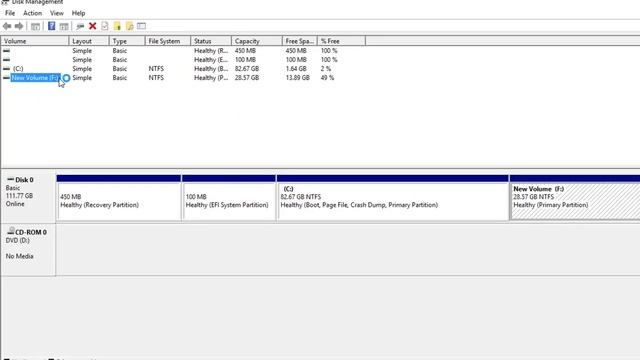Image resolution: width=640 pixels, height=360 pixels.
Task: Click the 1.64 GB free space cell
Action: click(x=296, y=69)
